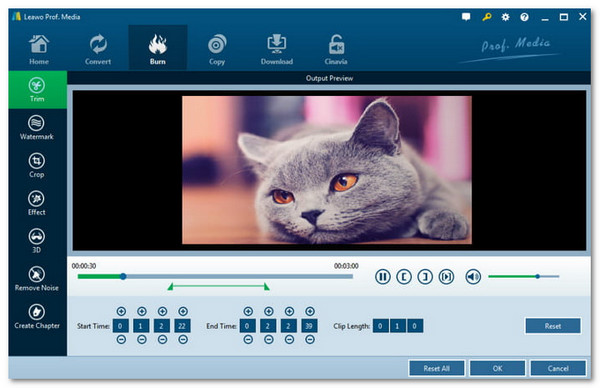This screenshot has height=388, width=600.
Task: Set trim start point bracket button
Action: (404, 276)
